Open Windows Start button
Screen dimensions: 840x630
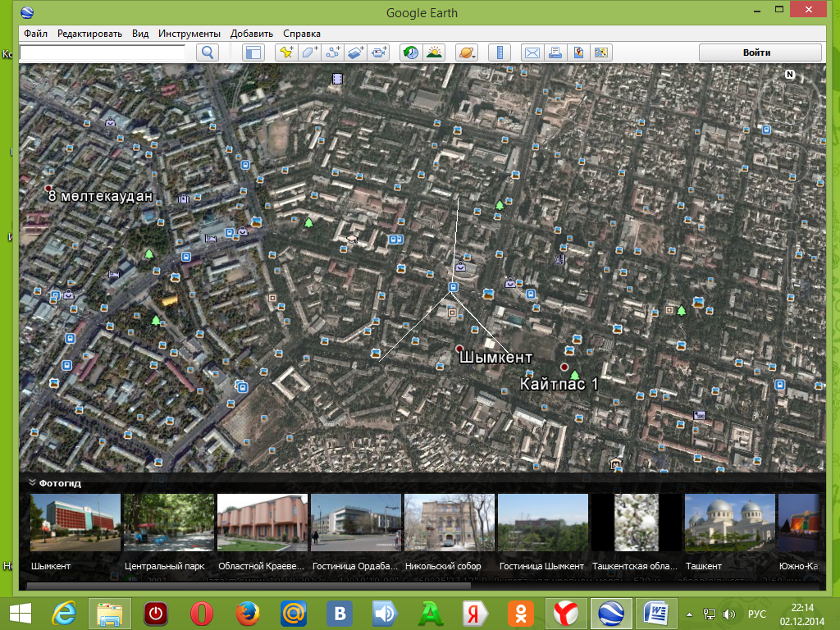pos(21,614)
